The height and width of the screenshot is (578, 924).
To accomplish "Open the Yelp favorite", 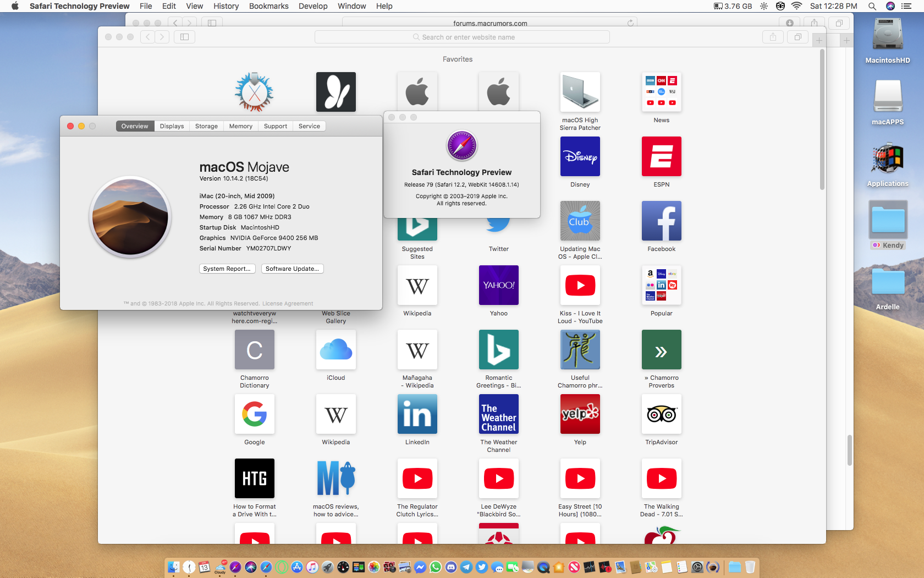I will tap(580, 414).
